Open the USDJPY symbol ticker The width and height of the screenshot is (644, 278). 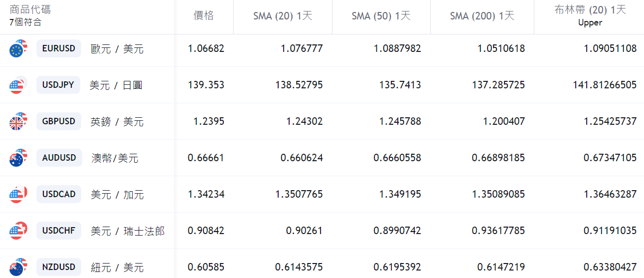point(58,85)
